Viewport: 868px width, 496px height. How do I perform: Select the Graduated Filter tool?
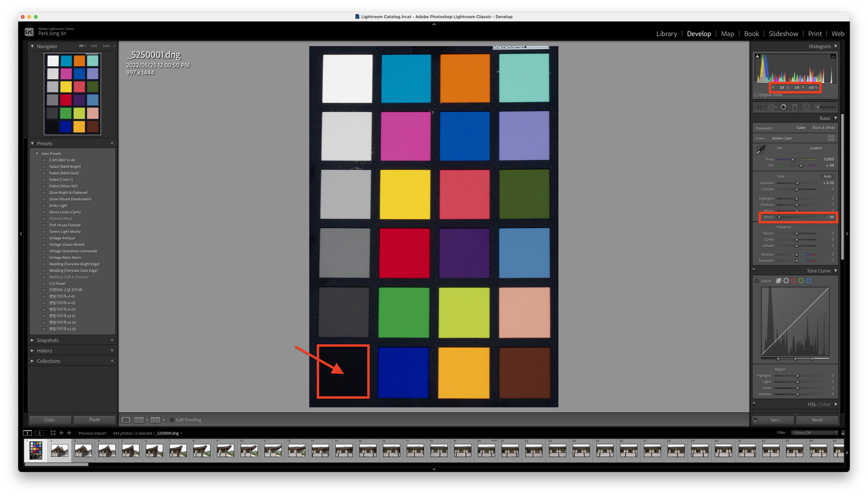pyautogui.click(x=795, y=107)
